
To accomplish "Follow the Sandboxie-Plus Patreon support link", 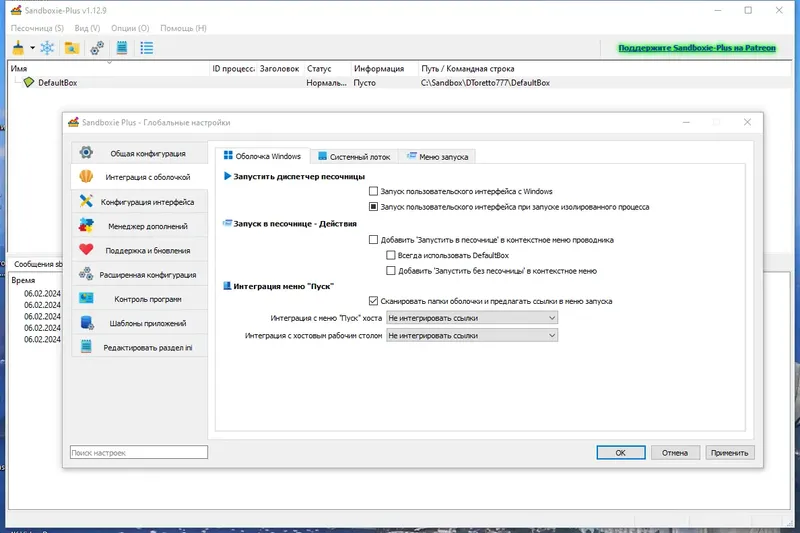I will click(x=697, y=48).
